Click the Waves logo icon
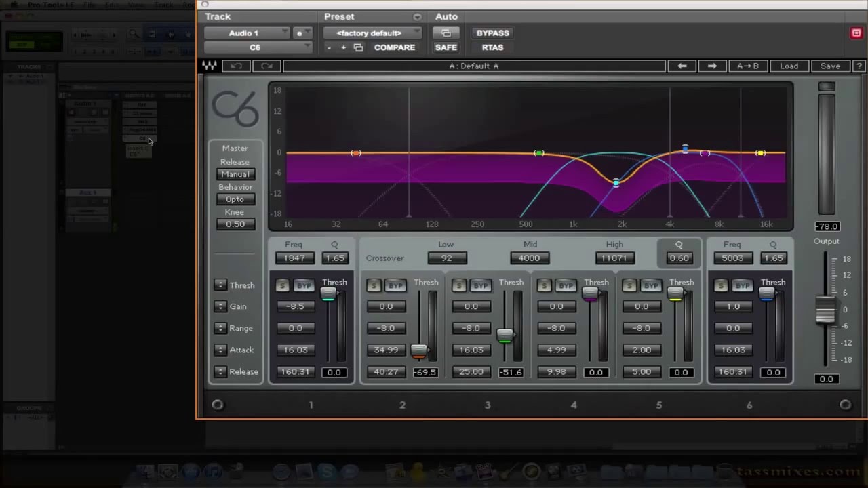Screen dimensions: 868x488 point(210,66)
